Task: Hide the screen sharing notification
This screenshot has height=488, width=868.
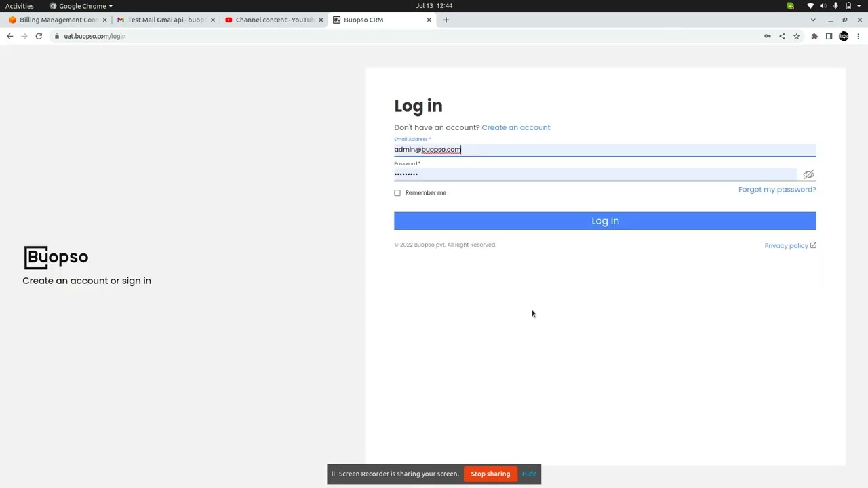Action: pos(529,474)
